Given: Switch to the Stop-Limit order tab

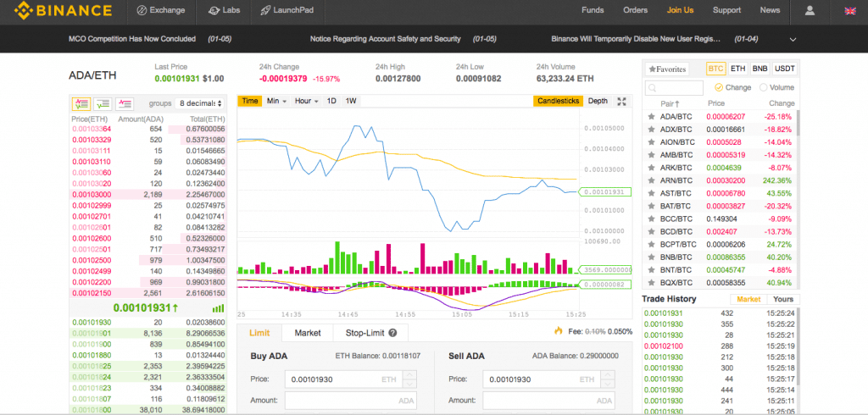Looking at the screenshot, I should click(371, 333).
